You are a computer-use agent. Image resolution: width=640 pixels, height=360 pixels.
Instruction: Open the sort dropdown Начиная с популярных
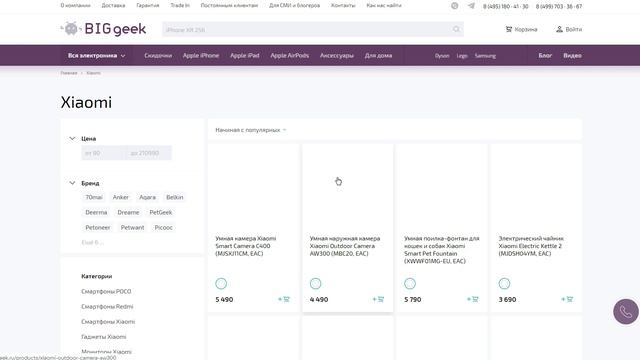(x=251, y=130)
